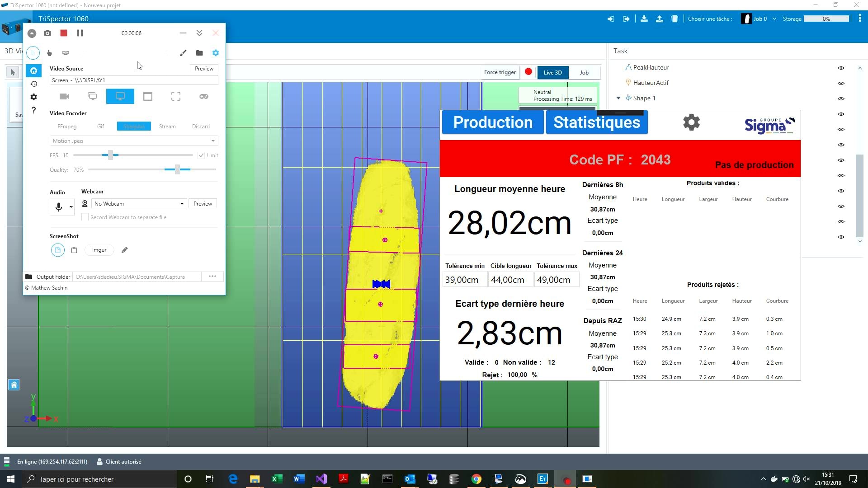This screenshot has width=868, height=488.
Task: Collapse the Shape 1 tree node
Action: (x=618, y=98)
